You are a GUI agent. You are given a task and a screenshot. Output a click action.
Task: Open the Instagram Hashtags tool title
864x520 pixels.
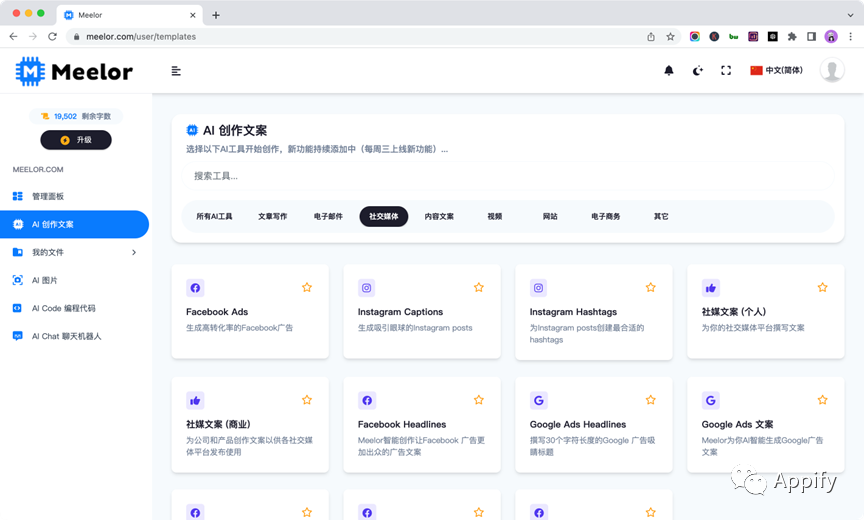[573, 312]
